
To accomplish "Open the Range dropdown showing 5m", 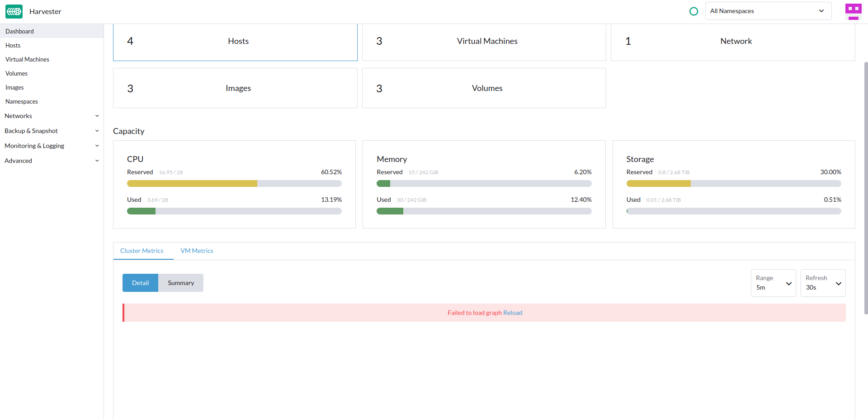I will click(x=773, y=283).
